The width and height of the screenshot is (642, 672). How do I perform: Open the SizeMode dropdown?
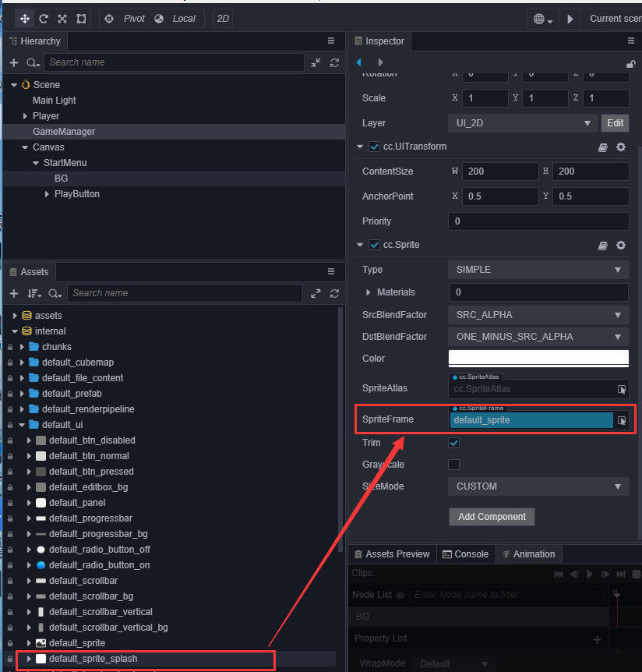(x=538, y=487)
